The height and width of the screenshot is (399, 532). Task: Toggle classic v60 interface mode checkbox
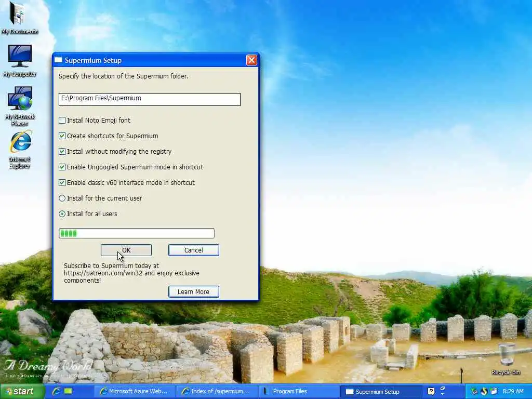[62, 182]
